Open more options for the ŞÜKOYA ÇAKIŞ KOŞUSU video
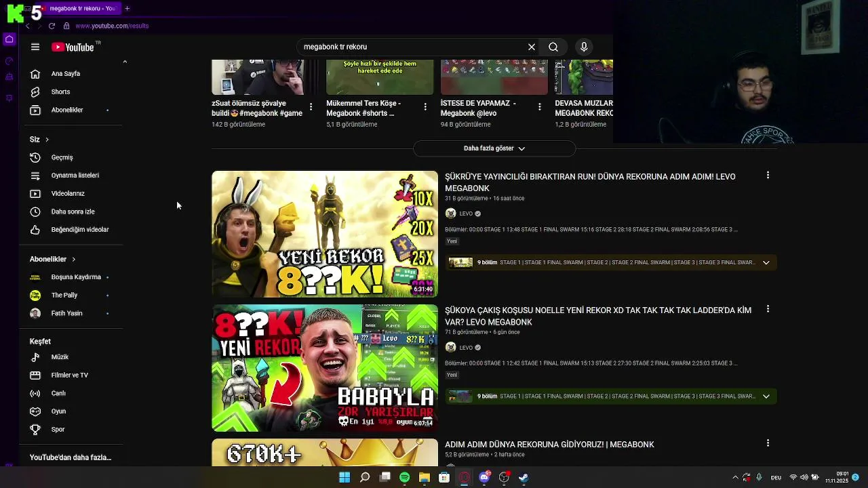 tap(768, 309)
